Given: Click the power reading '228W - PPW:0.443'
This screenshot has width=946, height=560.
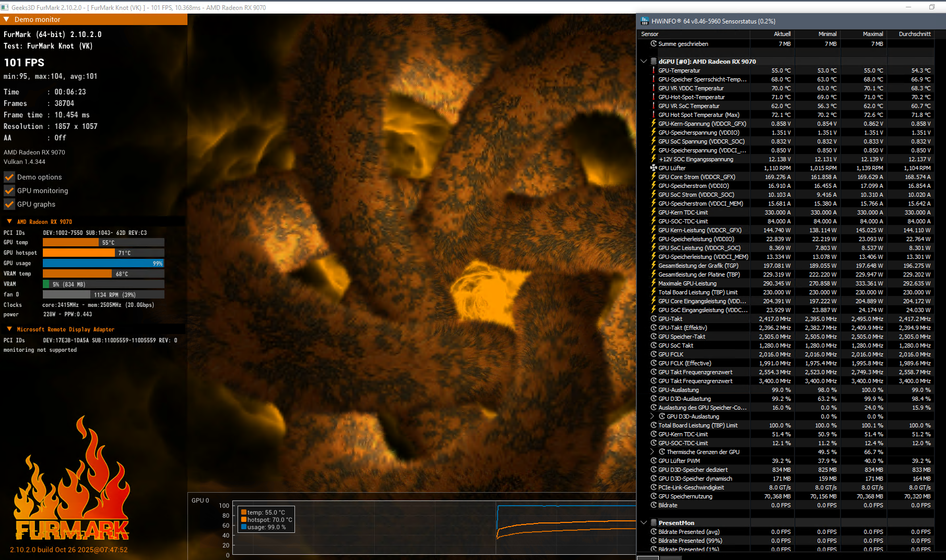Looking at the screenshot, I should [68, 314].
